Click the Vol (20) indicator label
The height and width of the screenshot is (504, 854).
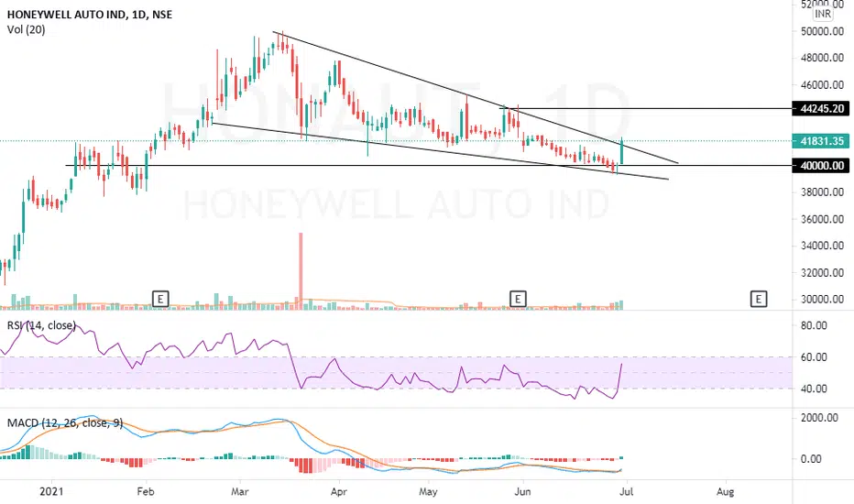pyautogui.click(x=27, y=29)
